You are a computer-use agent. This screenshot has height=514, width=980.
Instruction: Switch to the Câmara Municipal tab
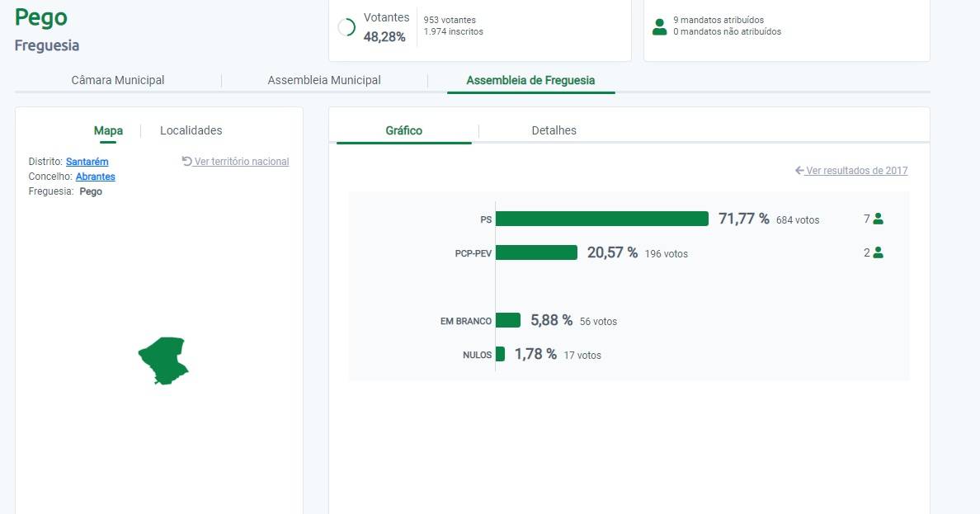(x=118, y=81)
